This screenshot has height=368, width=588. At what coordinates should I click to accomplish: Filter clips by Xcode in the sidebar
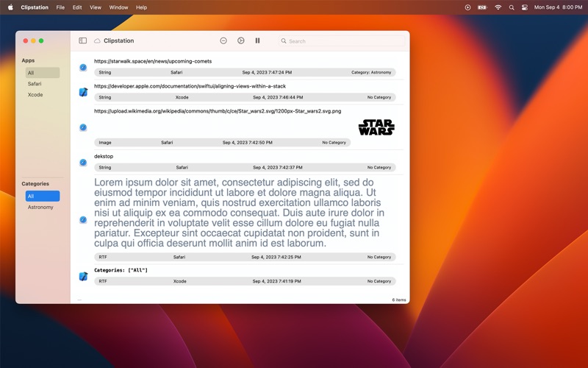pyautogui.click(x=35, y=95)
